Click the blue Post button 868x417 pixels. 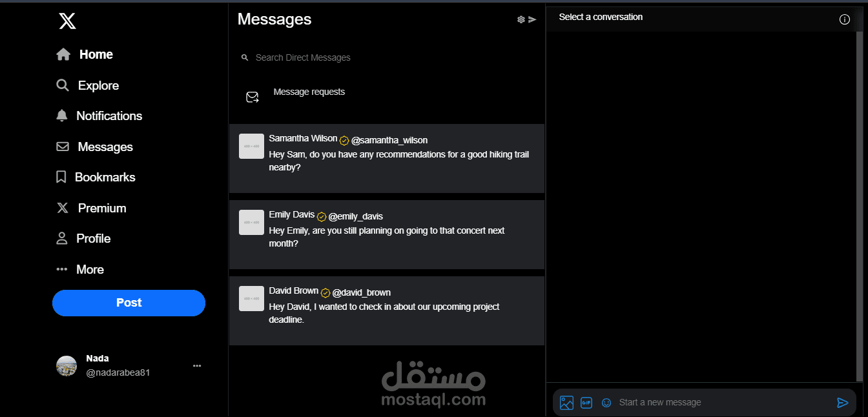(129, 303)
